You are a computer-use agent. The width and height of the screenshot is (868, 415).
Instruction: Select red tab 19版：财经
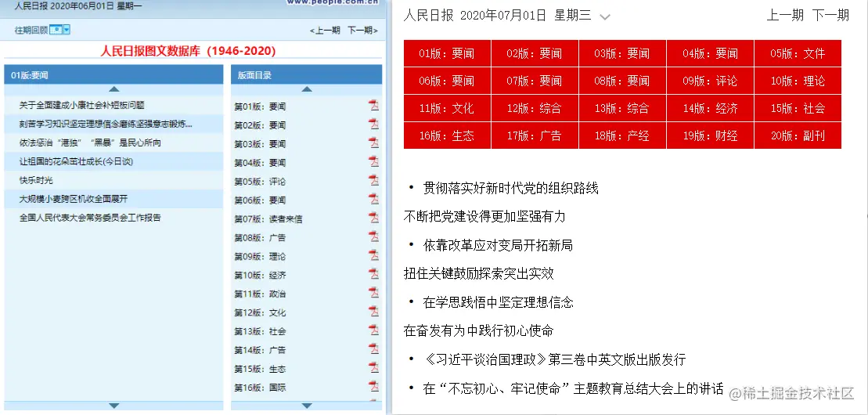[710, 135]
